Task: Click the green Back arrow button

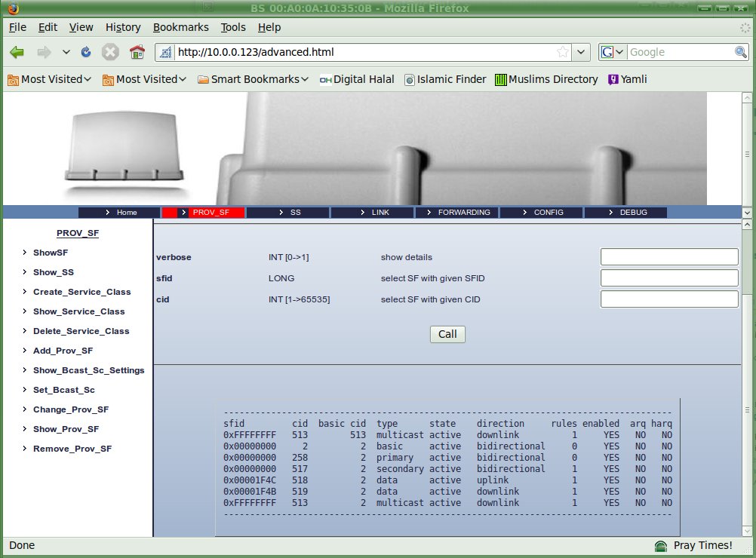Action: click(17, 52)
